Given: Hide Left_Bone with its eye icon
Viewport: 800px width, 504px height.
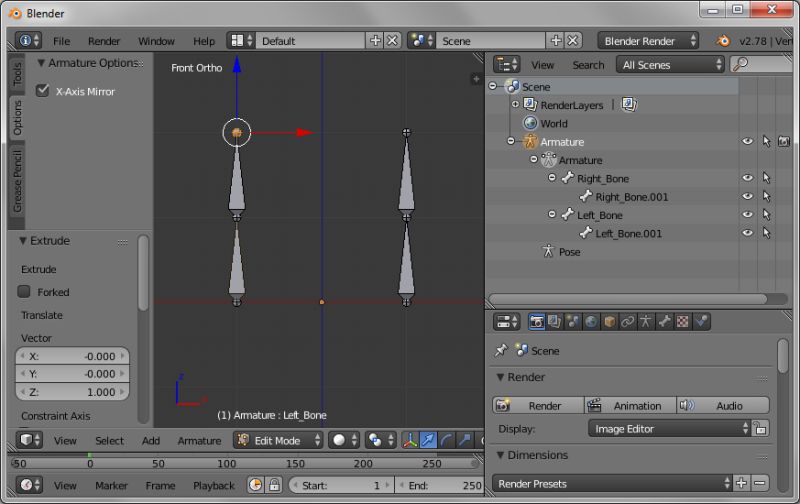Looking at the screenshot, I should (x=747, y=215).
